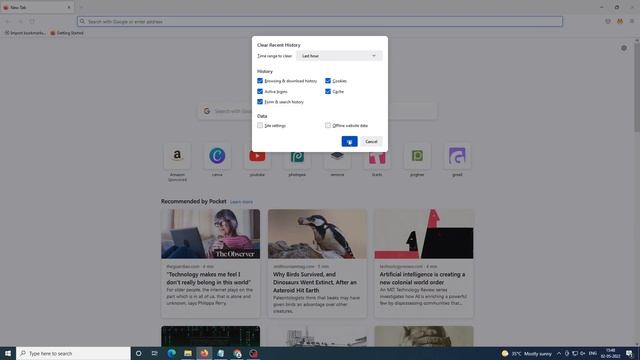The image size is (640, 360).
Task: Open the notification center icon
Action: coord(630,353)
